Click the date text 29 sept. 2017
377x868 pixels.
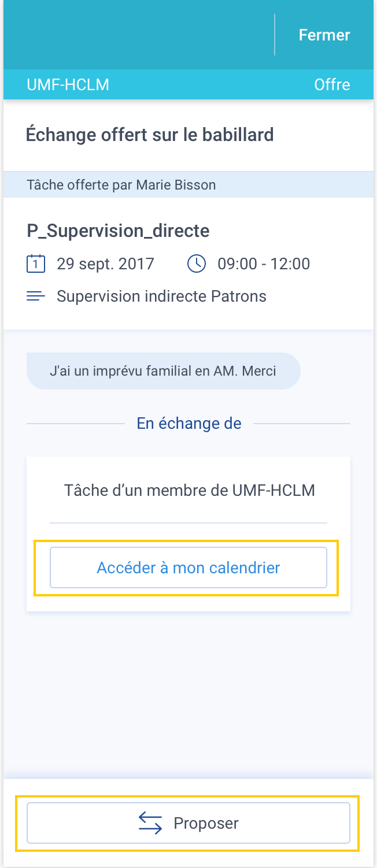tap(105, 264)
